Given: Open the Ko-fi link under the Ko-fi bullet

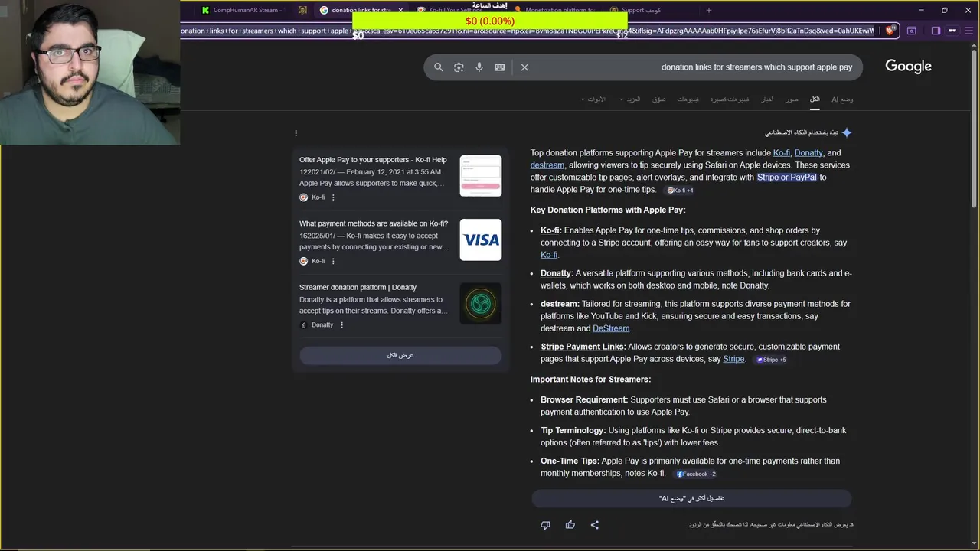Looking at the screenshot, I should point(549,255).
